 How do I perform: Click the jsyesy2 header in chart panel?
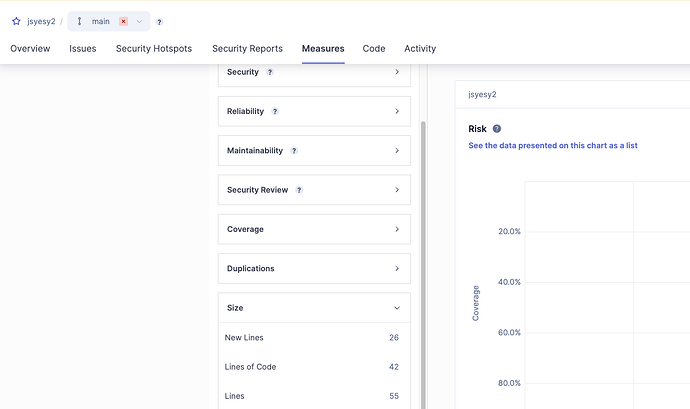(482, 94)
